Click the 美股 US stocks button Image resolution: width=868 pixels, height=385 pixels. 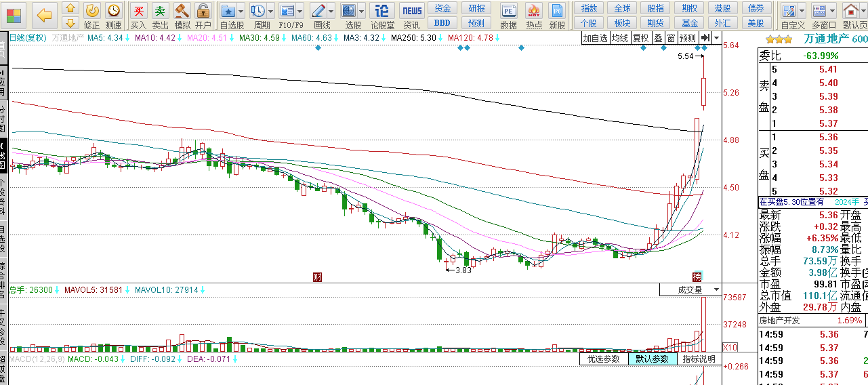[x=756, y=23]
